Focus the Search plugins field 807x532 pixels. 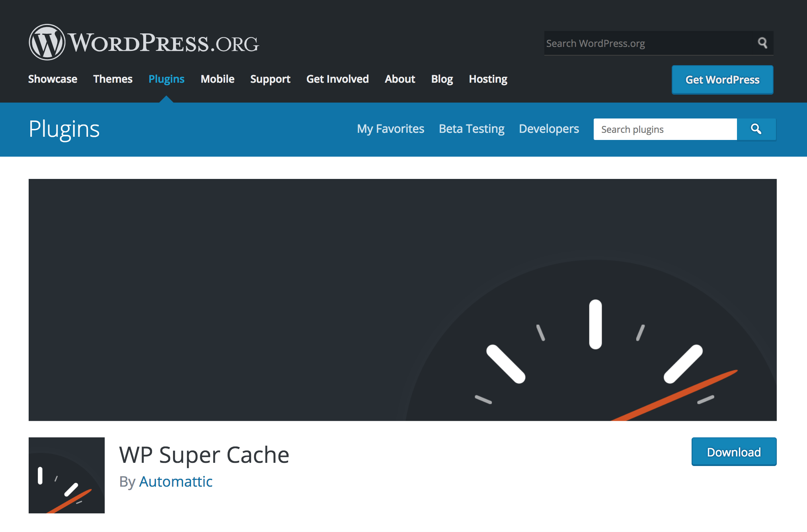tap(665, 129)
